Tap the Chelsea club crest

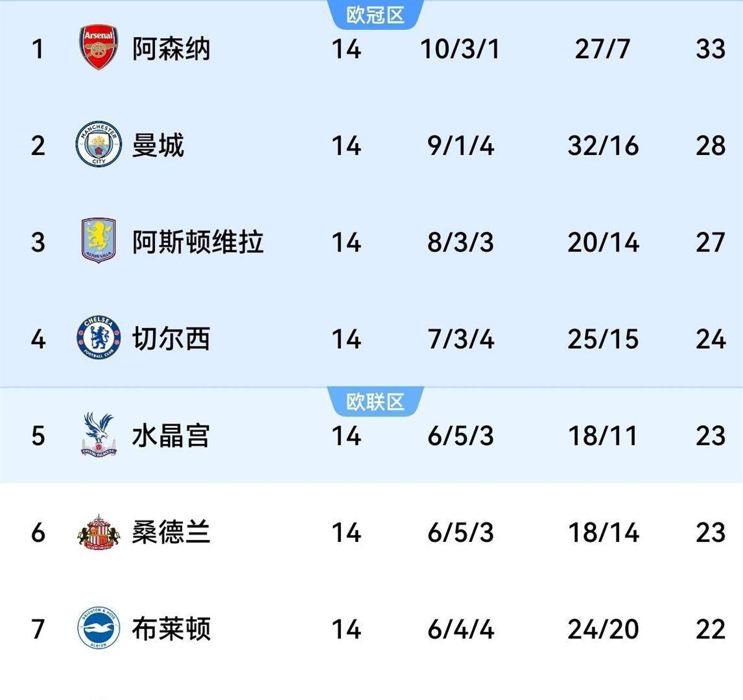click(x=99, y=338)
